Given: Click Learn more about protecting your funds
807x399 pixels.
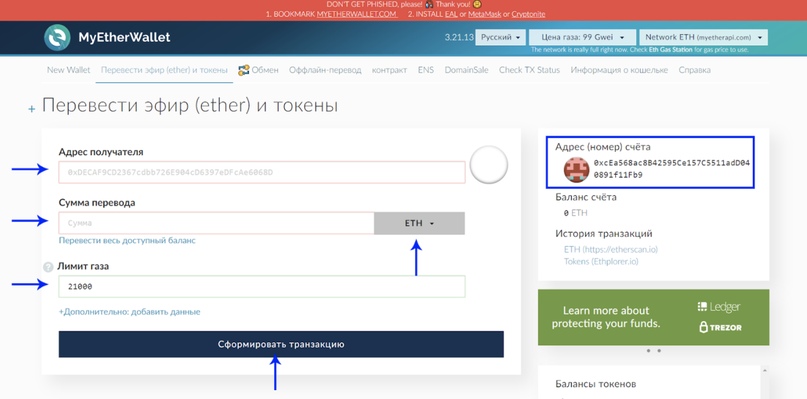Looking at the screenshot, I should 606,317.
